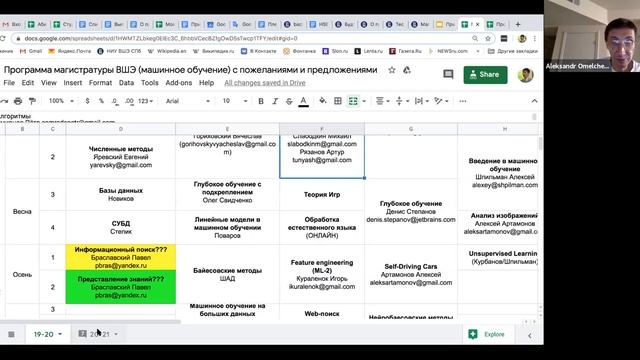This screenshot has height=360, width=640.
Task: Open the Format menu
Action: (100, 83)
